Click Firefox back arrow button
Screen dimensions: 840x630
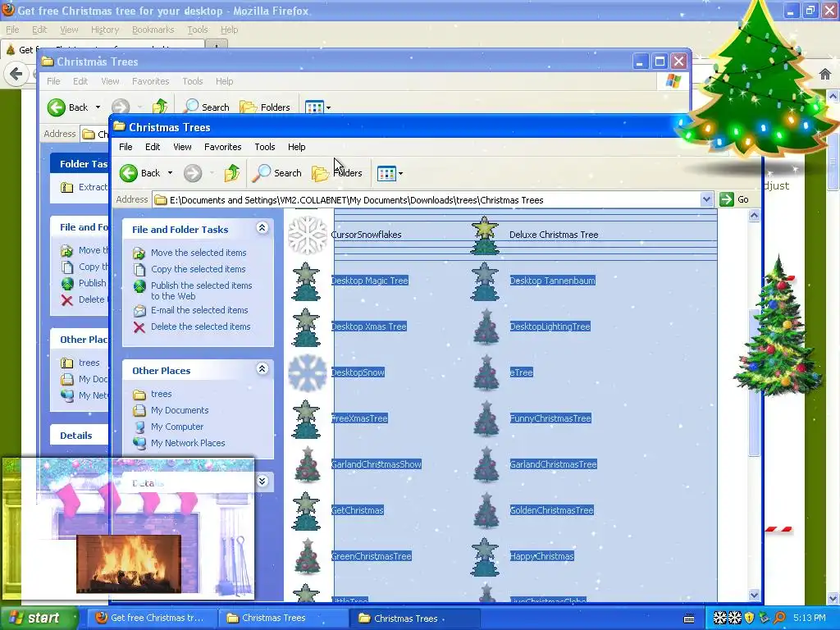point(16,73)
